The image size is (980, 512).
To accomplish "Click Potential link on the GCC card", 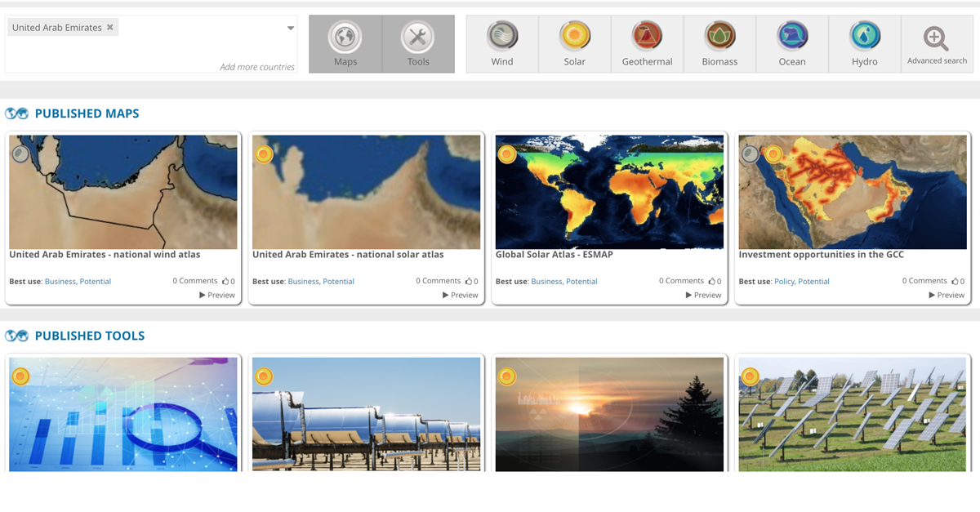I will click(813, 282).
